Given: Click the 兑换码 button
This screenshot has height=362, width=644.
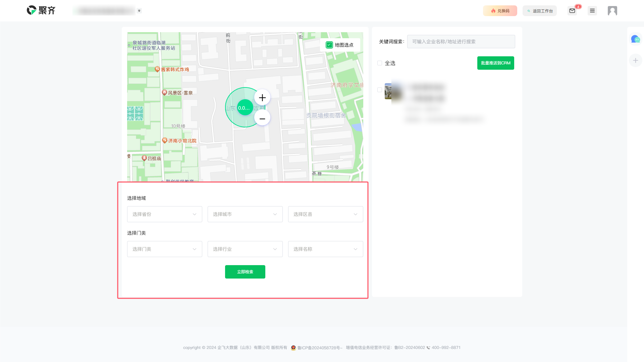Looking at the screenshot, I should [500, 11].
